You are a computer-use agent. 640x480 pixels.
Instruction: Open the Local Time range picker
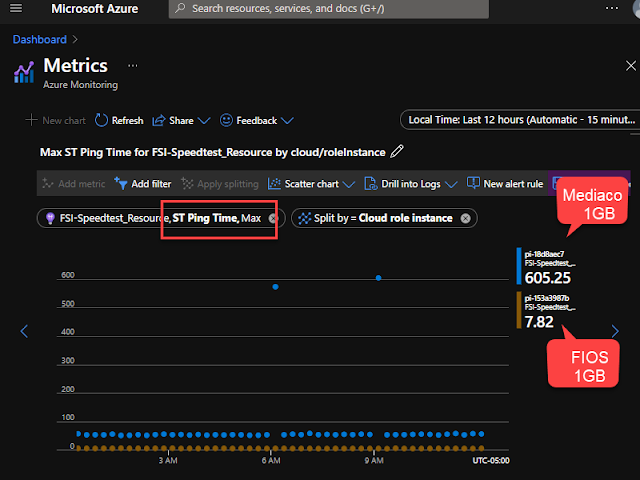click(520, 120)
